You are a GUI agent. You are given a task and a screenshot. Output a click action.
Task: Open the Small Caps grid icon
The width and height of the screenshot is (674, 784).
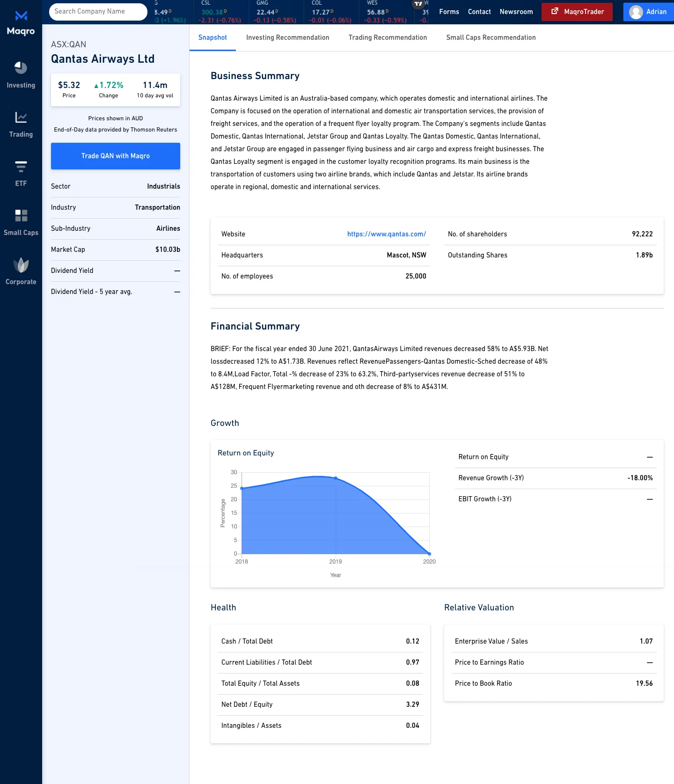tap(21, 215)
